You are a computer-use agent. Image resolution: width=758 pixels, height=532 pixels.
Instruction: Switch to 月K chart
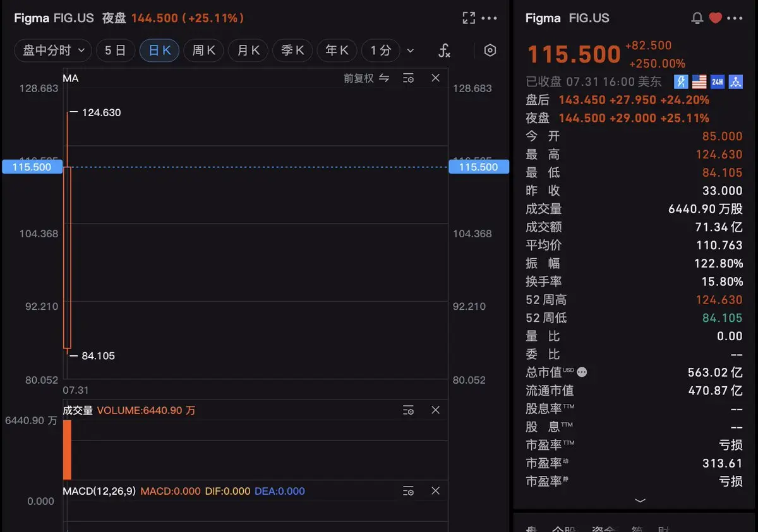(x=248, y=50)
